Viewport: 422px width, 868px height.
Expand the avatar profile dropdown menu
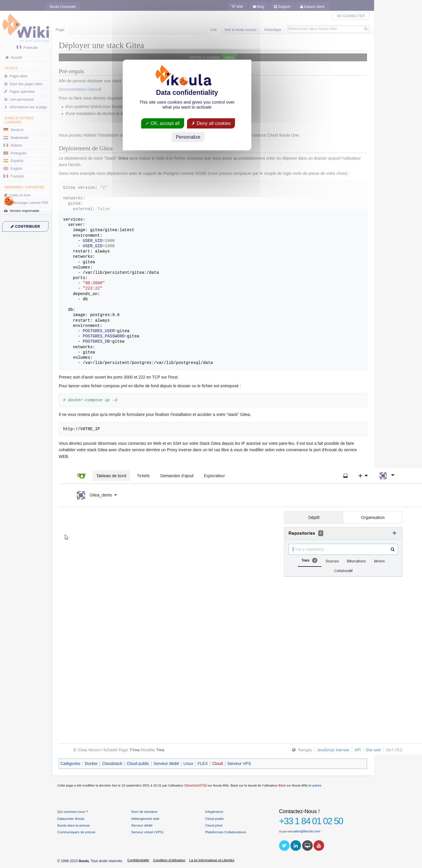click(x=387, y=475)
